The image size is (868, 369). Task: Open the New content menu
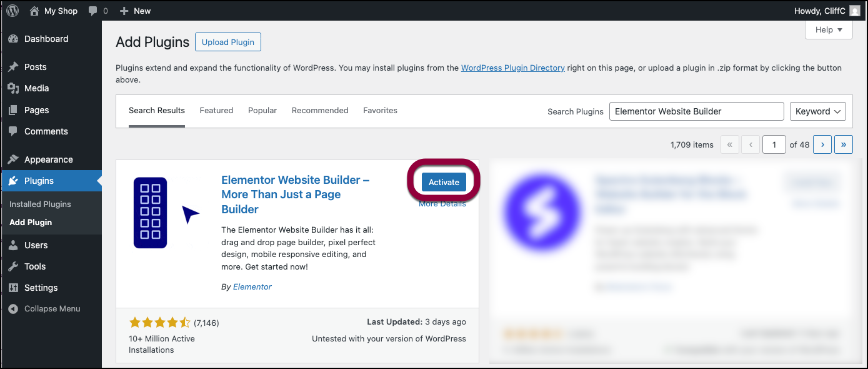[x=135, y=11]
